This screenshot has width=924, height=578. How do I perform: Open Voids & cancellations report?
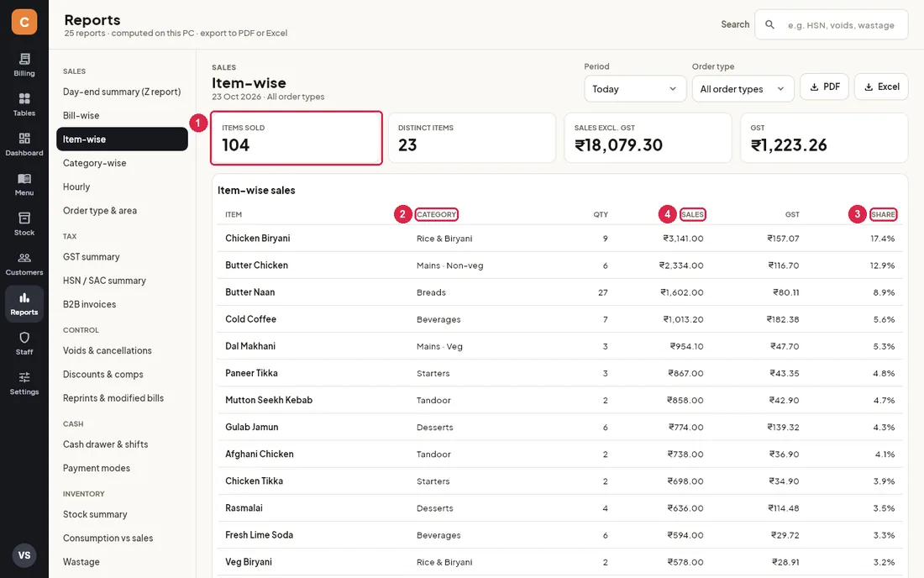click(122, 350)
